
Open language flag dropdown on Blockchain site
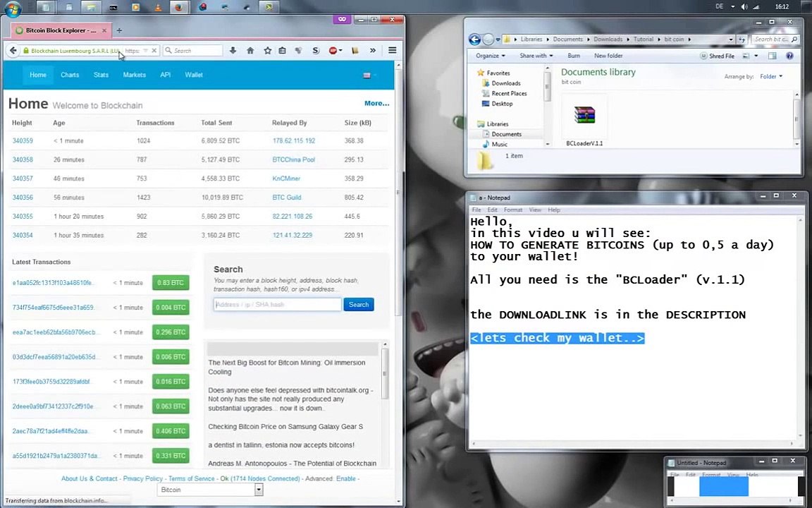tap(369, 75)
